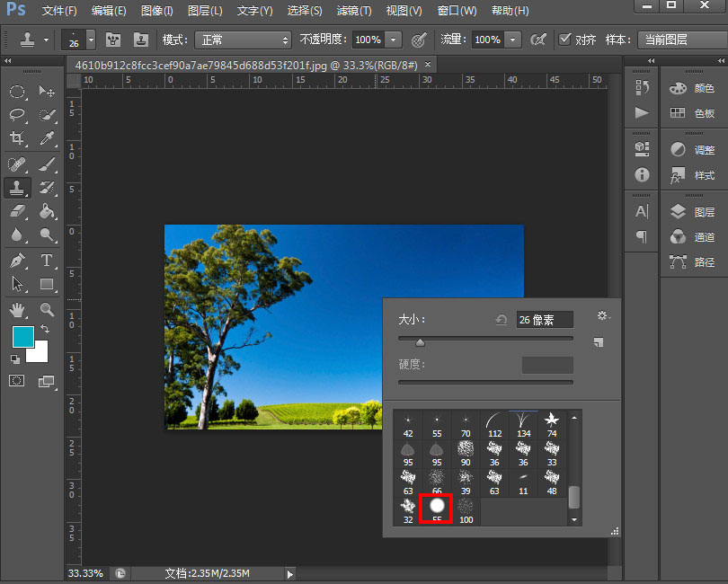Open the 编辑(E) menu
728x584 pixels.
pyautogui.click(x=109, y=10)
